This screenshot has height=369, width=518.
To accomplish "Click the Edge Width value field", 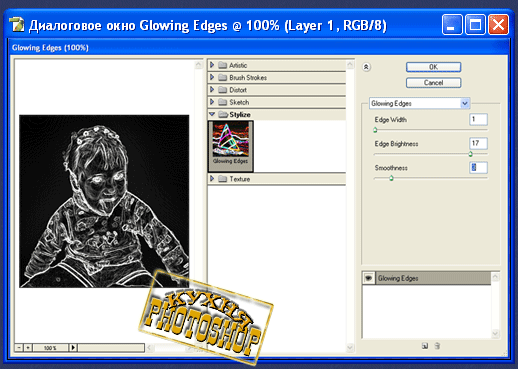I will [478, 119].
